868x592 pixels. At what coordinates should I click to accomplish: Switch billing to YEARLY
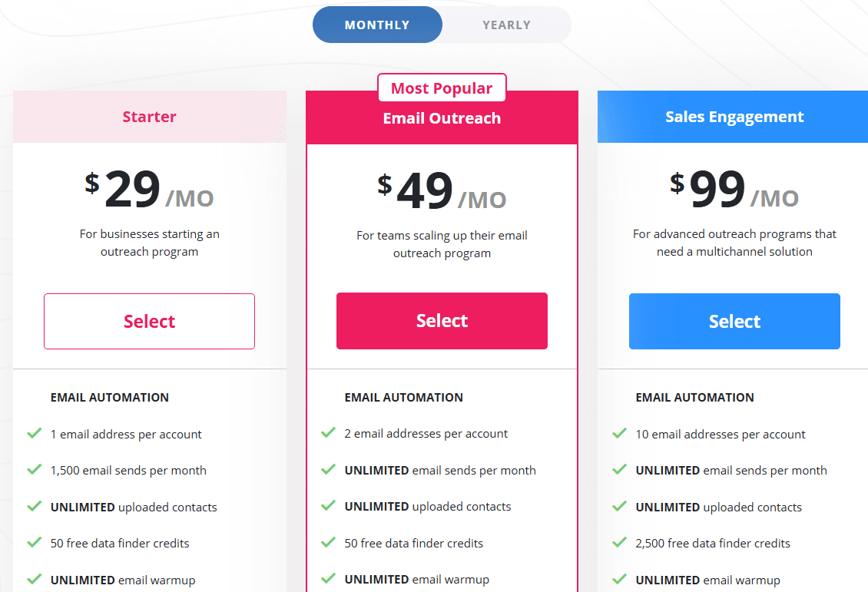tap(506, 25)
